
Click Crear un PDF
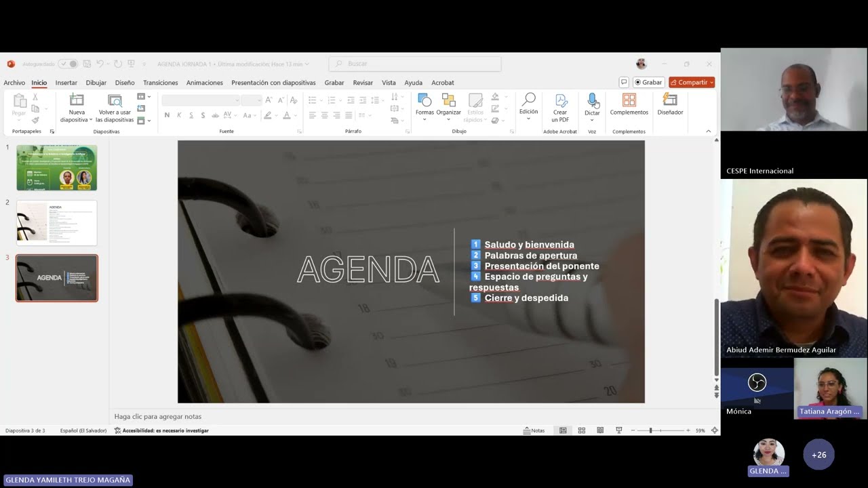coord(560,108)
